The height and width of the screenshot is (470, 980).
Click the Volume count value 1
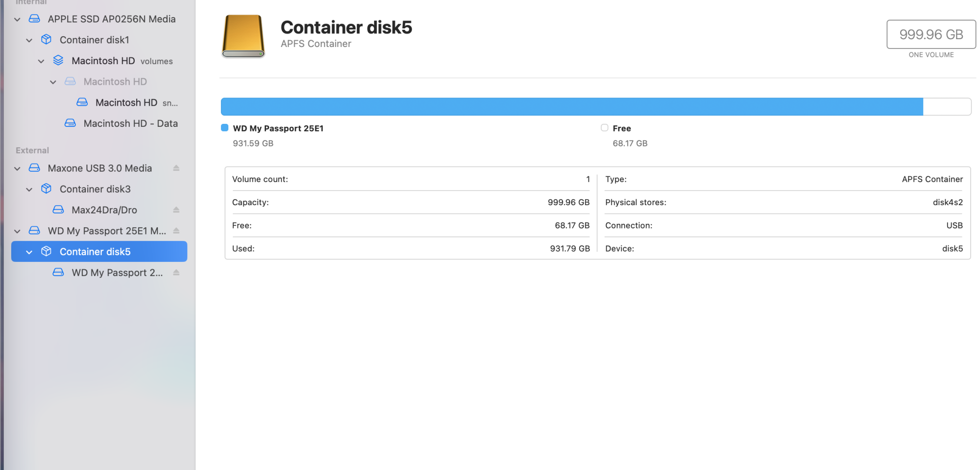click(x=588, y=179)
